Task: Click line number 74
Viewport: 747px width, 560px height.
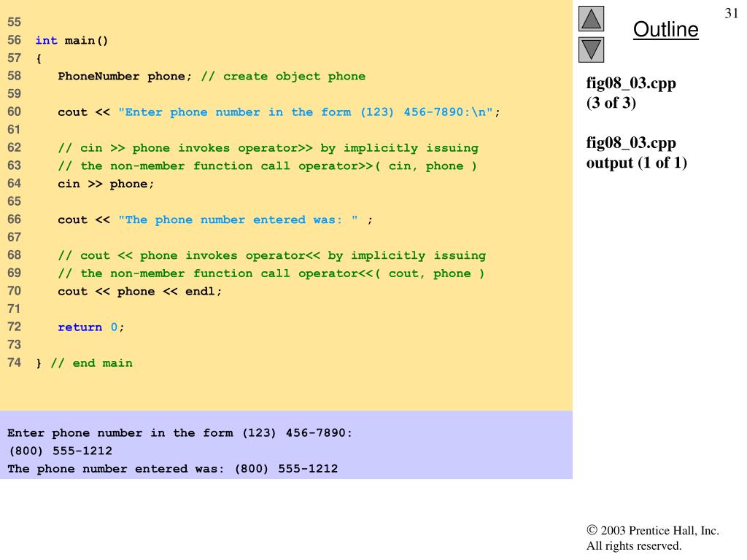Action: point(15,363)
